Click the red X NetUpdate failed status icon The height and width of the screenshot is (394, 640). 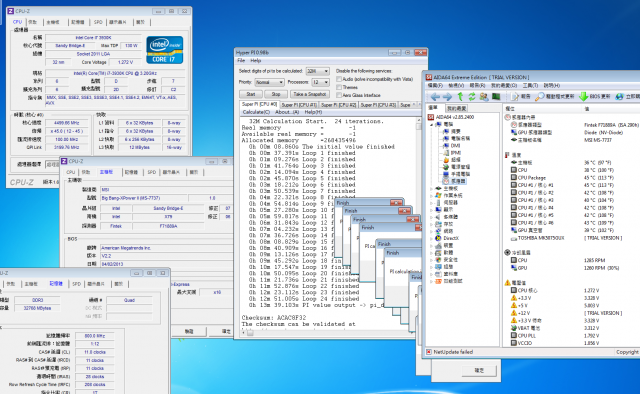click(429, 352)
